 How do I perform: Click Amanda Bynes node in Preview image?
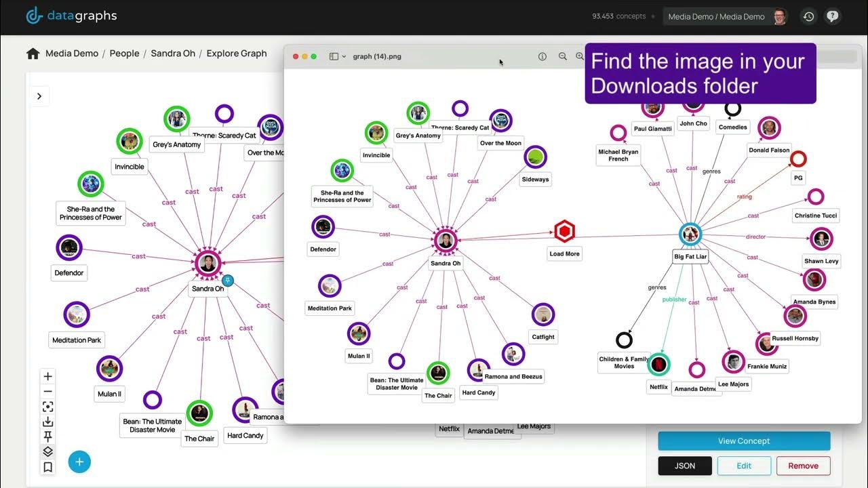click(814, 279)
